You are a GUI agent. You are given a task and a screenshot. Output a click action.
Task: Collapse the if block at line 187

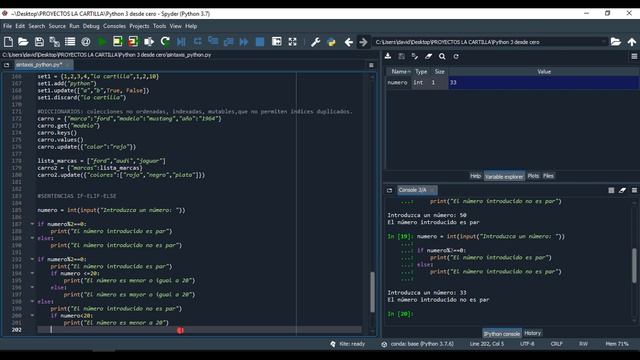point(32,224)
